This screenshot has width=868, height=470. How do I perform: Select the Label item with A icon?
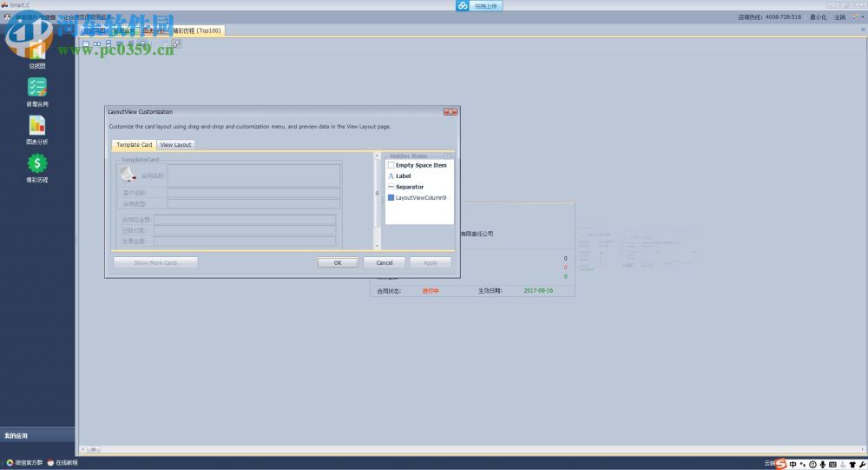click(403, 176)
